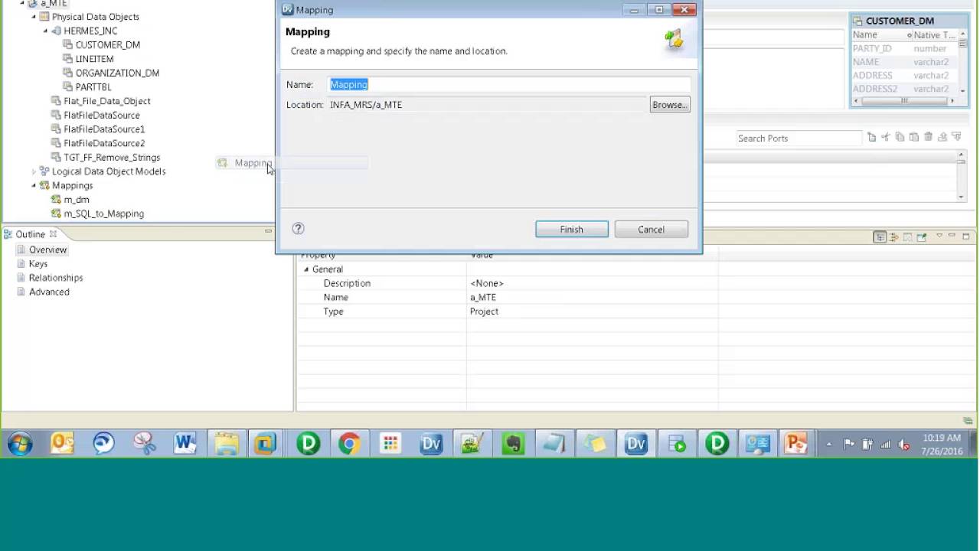The image size is (980, 551).
Task: Click the Search Ports field
Action: tap(799, 139)
